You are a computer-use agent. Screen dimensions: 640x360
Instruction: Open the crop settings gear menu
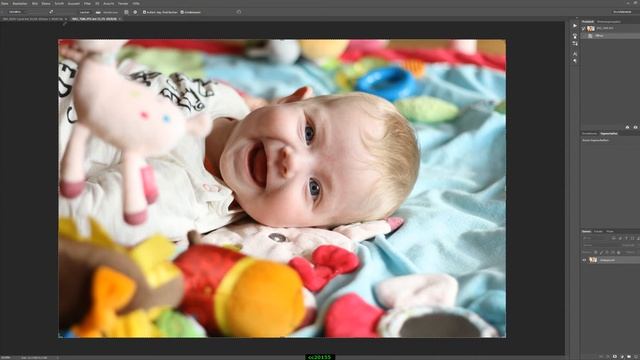135,12
